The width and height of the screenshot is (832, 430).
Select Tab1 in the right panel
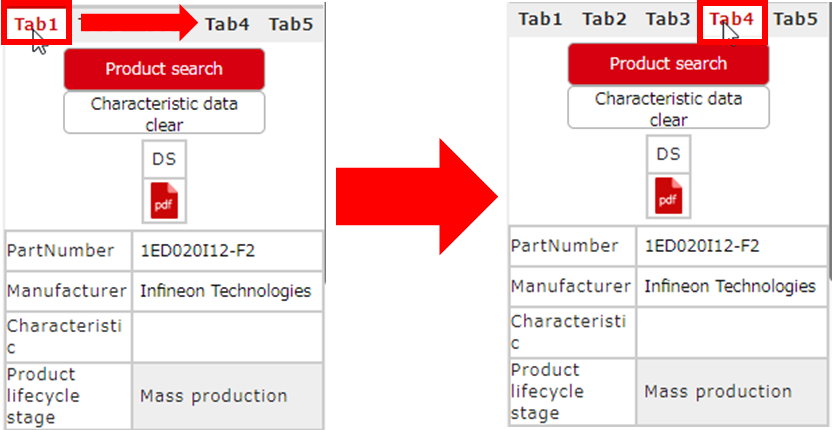(540, 19)
